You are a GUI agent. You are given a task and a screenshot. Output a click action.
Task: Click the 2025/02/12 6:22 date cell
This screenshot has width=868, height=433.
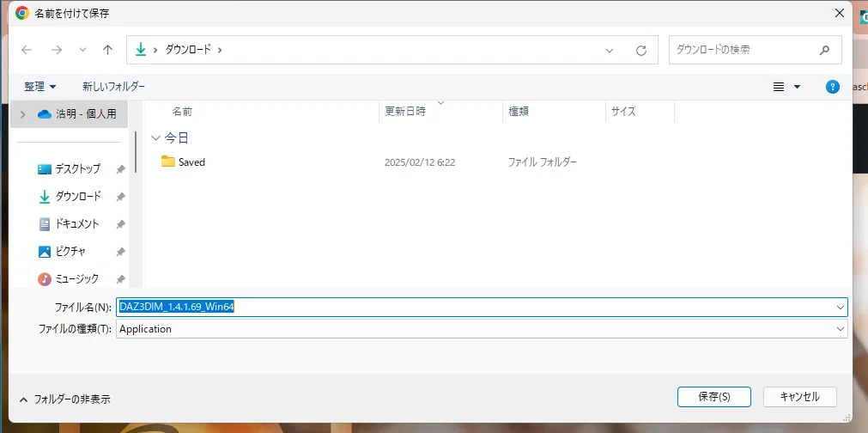coord(420,162)
